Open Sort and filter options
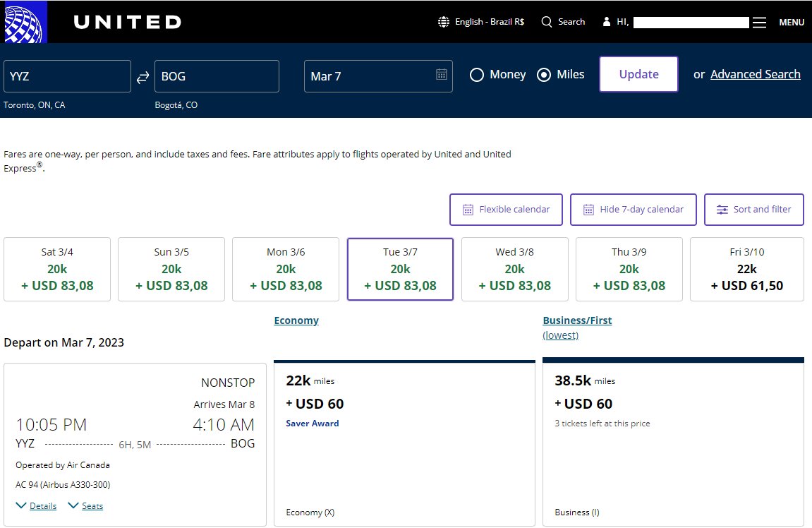Image resolution: width=812 pixels, height=528 pixels. pos(753,210)
